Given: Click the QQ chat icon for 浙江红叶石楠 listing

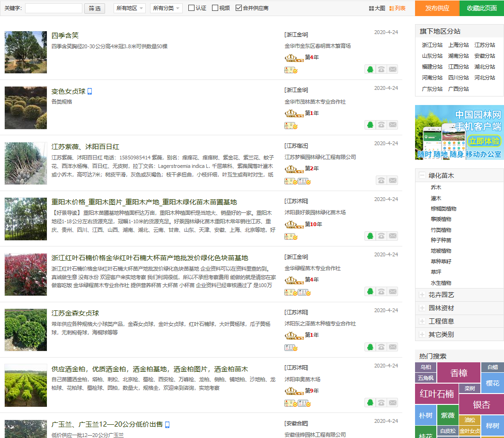Looking at the screenshot, I should pyautogui.click(x=370, y=291).
